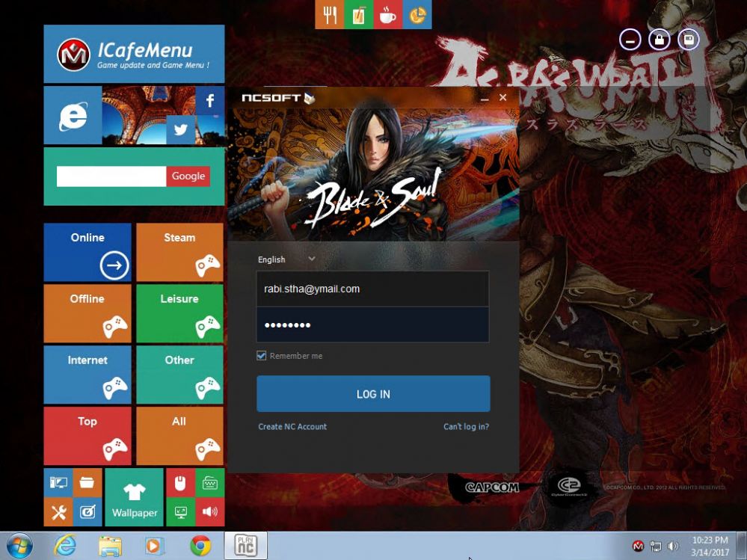Click the LOG IN button
This screenshot has width=747, height=560.
(x=374, y=394)
